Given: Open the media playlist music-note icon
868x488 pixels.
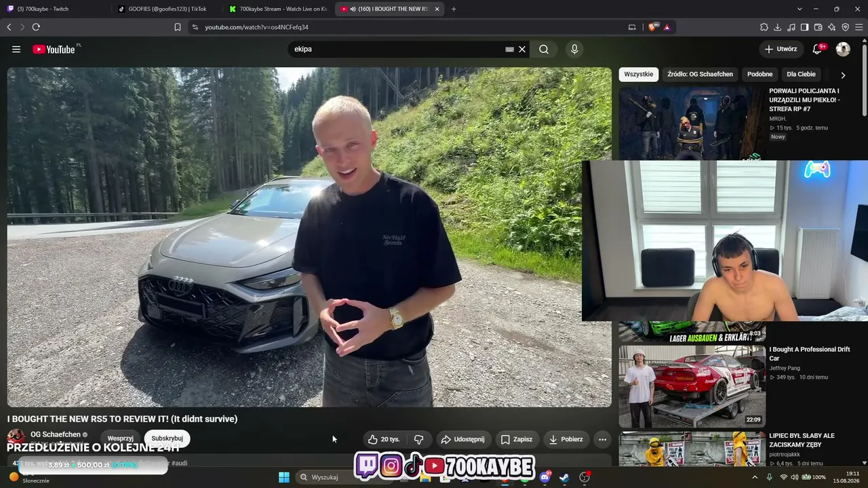Looking at the screenshot, I should (x=791, y=27).
